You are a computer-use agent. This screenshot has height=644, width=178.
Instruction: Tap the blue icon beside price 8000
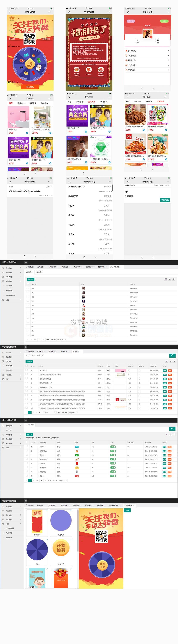point(144,130)
